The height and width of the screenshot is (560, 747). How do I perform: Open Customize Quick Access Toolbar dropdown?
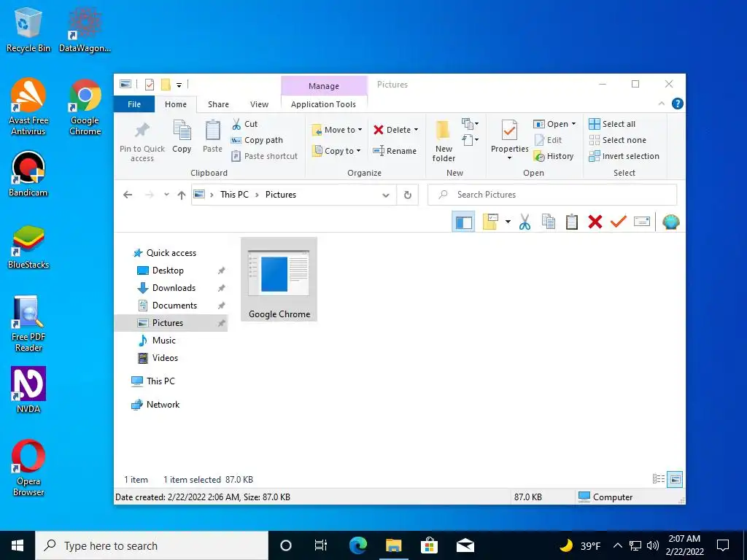tap(179, 85)
